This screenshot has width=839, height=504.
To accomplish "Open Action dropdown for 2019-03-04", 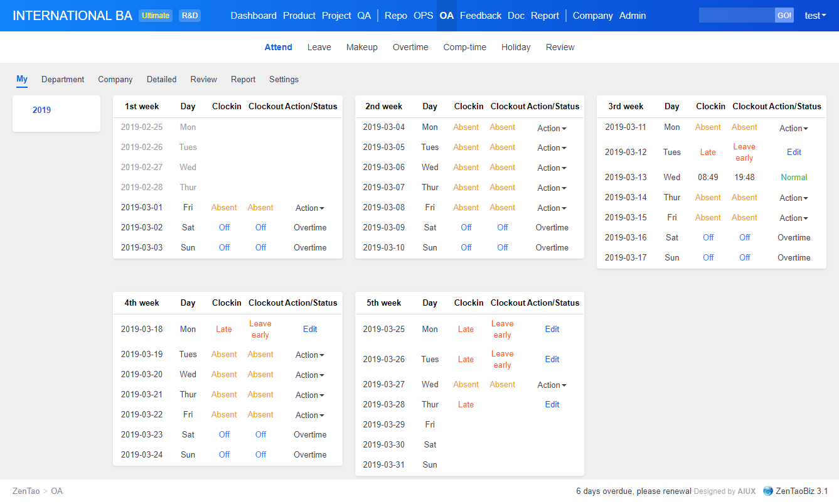I will (552, 128).
